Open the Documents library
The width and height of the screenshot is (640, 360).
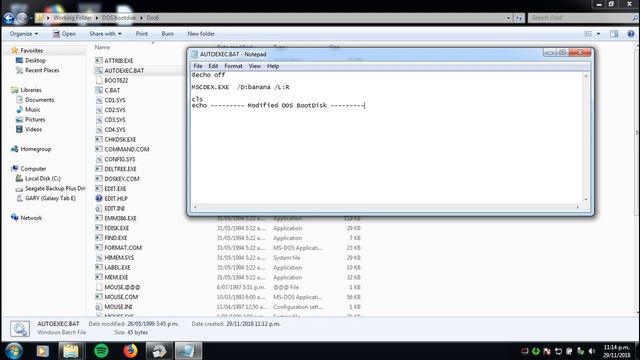tap(39, 100)
